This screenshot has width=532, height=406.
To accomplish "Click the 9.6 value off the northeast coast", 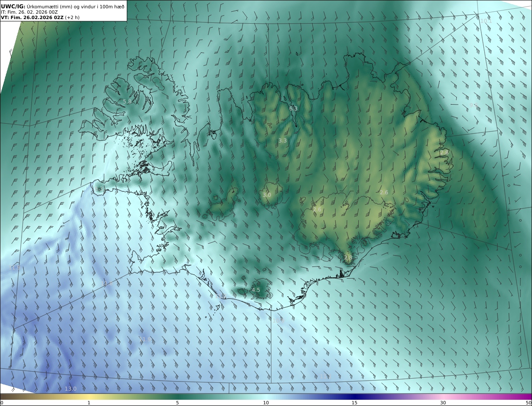I will click(x=474, y=105).
